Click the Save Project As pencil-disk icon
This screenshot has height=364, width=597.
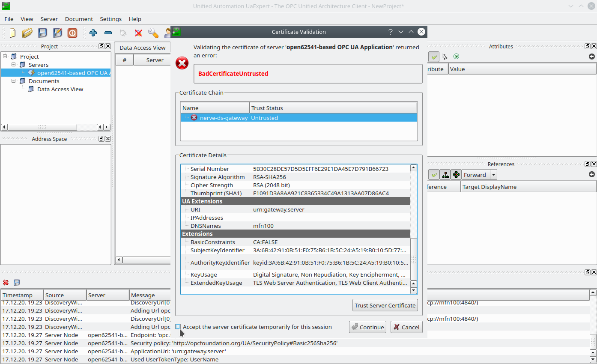[57, 33]
